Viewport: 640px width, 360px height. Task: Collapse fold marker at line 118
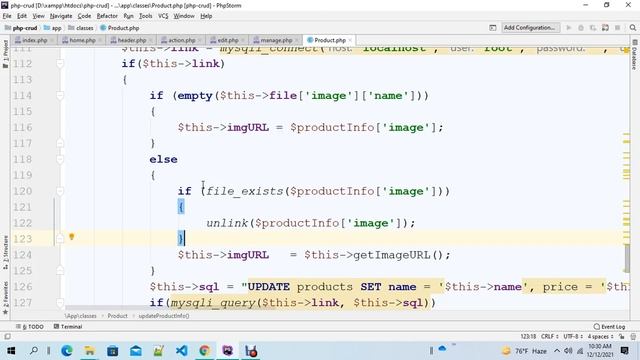pyautogui.click(x=60, y=159)
